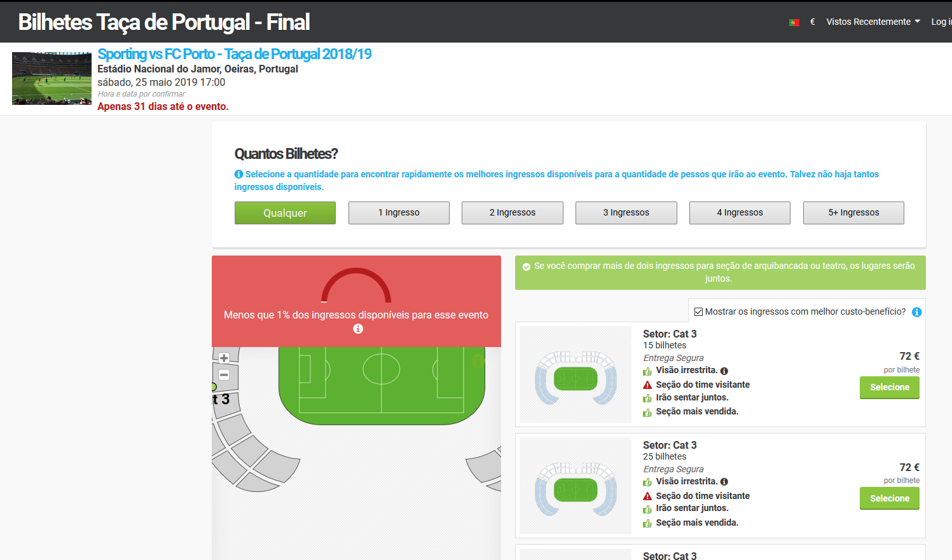Click the 72 € price of 15 bilhetes listing
This screenshot has height=560, width=952.
(909, 356)
